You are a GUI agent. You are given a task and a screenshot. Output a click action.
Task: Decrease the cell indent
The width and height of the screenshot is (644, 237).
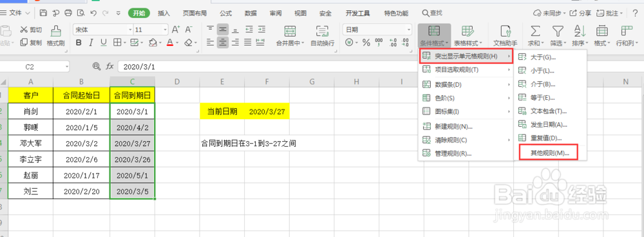click(249, 30)
